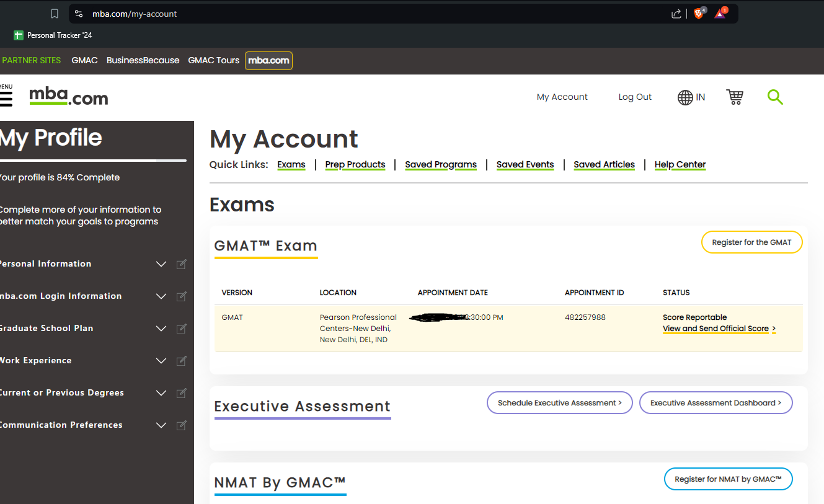Click the Schedule Executive Assessment button
The width and height of the screenshot is (824, 504).
[559, 403]
